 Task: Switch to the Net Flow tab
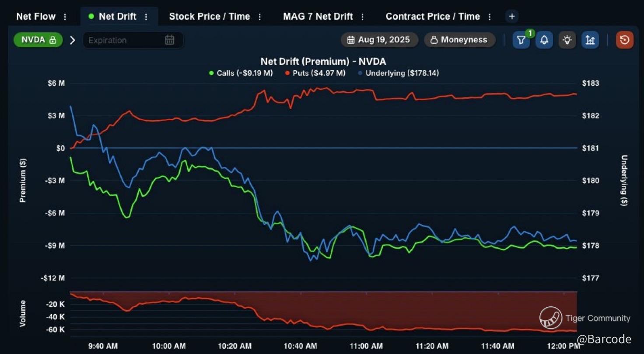pos(36,17)
